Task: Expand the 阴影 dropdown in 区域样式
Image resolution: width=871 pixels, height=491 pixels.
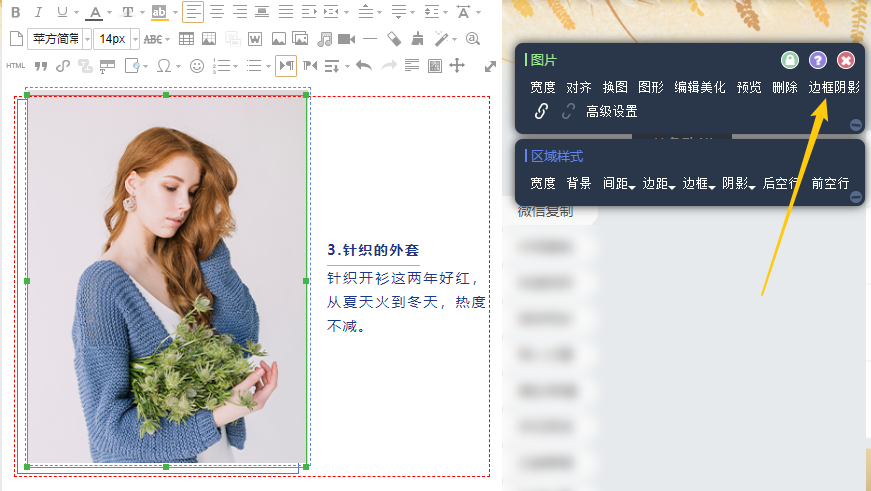Action: 738,184
